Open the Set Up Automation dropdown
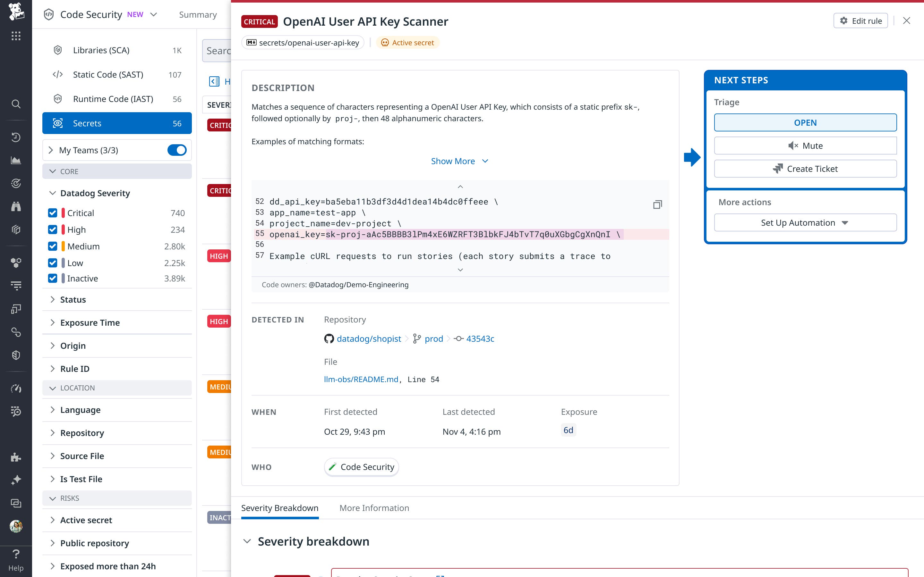The height and width of the screenshot is (577, 924). (x=805, y=222)
